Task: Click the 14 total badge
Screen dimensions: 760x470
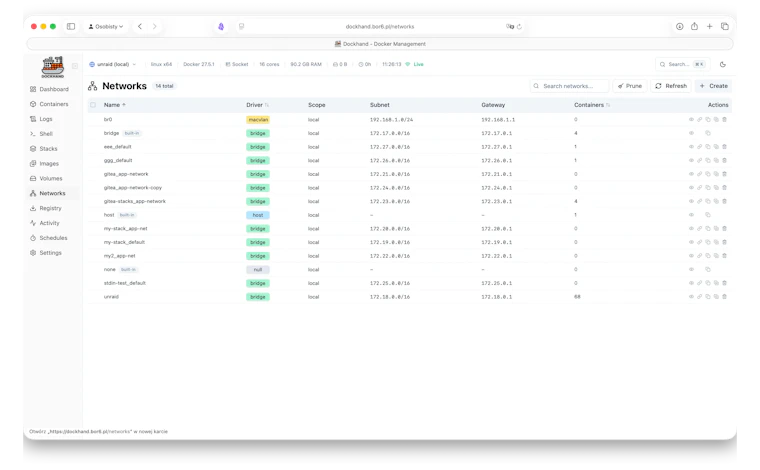Action: coord(164,86)
